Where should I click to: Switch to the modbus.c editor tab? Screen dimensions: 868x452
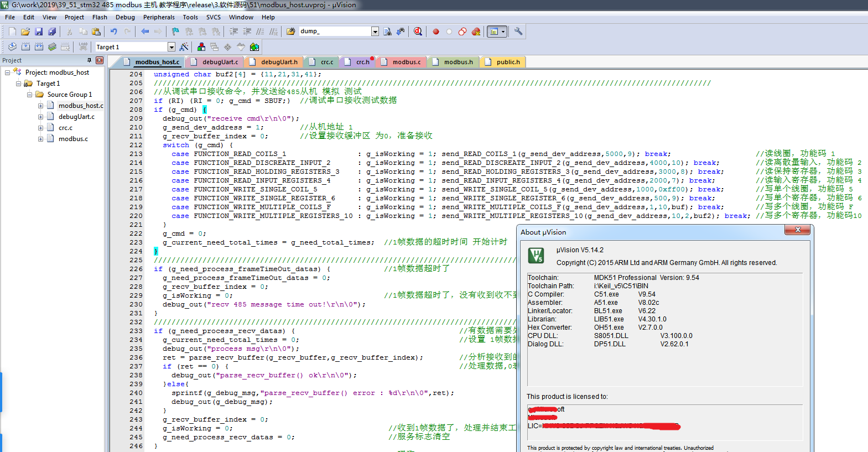(x=401, y=62)
